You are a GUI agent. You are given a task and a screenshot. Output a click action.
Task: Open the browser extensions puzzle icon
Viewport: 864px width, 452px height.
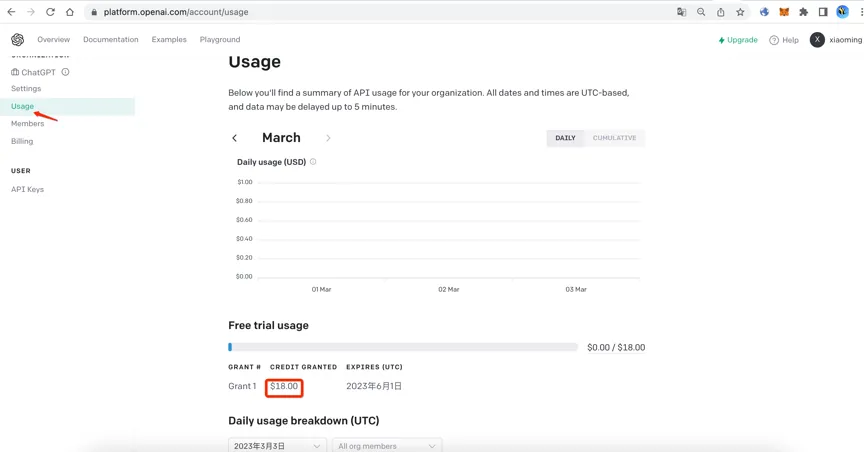[x=803, y=12]
